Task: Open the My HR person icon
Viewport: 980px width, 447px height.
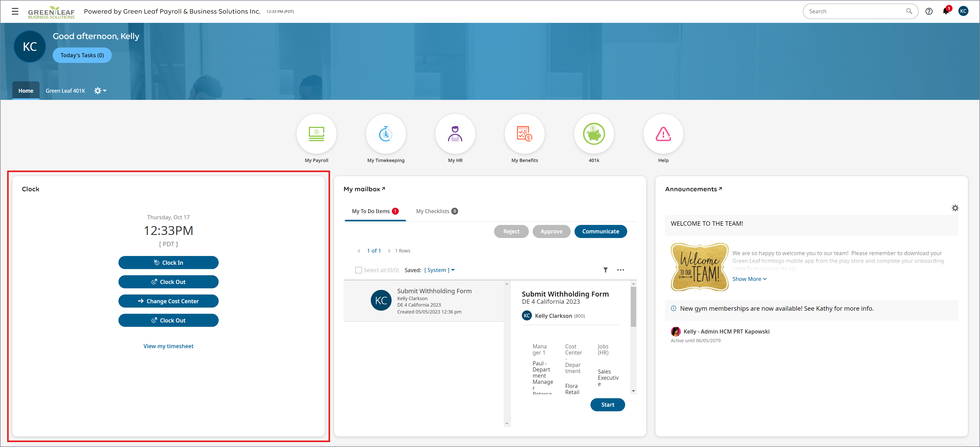Action: [x=455, y=134]
